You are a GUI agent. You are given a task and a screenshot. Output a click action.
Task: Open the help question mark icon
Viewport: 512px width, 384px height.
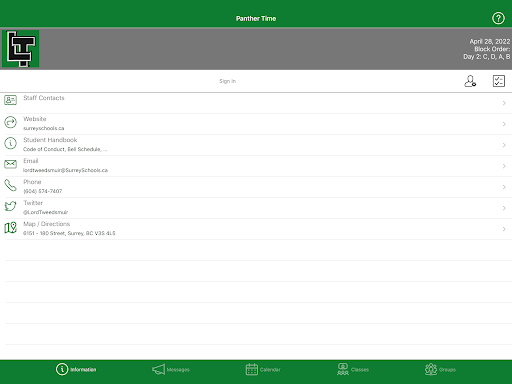coord(498,18)
